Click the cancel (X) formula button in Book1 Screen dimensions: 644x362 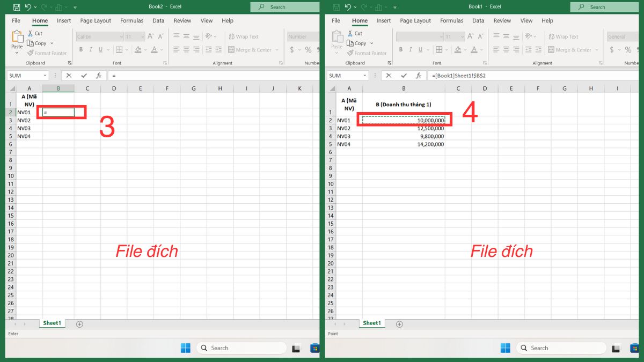point(389,76)
